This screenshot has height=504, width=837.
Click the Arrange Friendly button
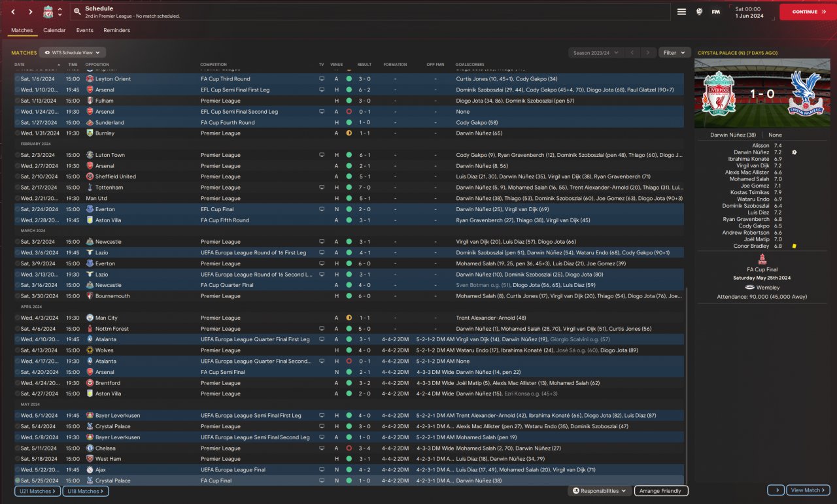[661, 491]
